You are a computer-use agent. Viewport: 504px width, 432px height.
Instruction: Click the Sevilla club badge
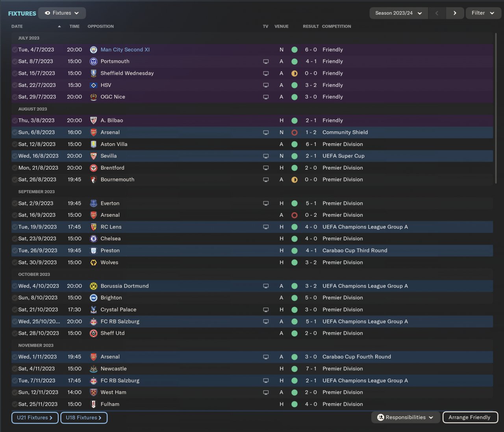93,156
